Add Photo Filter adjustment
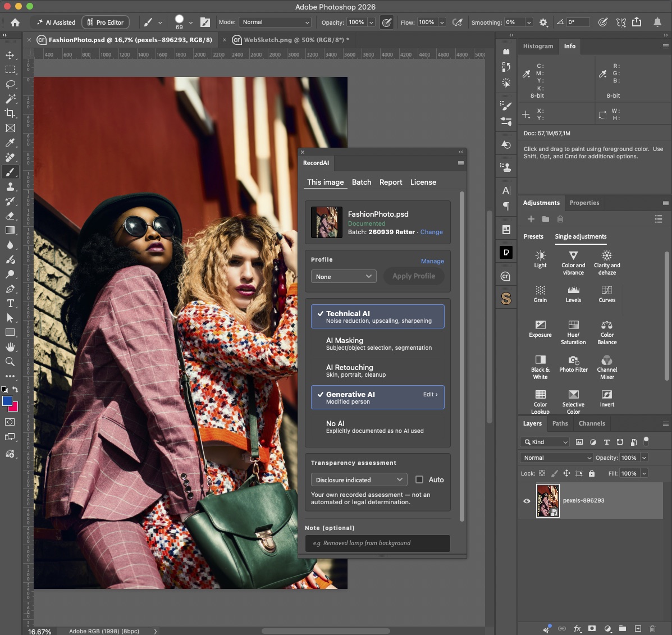 point(573,364)
